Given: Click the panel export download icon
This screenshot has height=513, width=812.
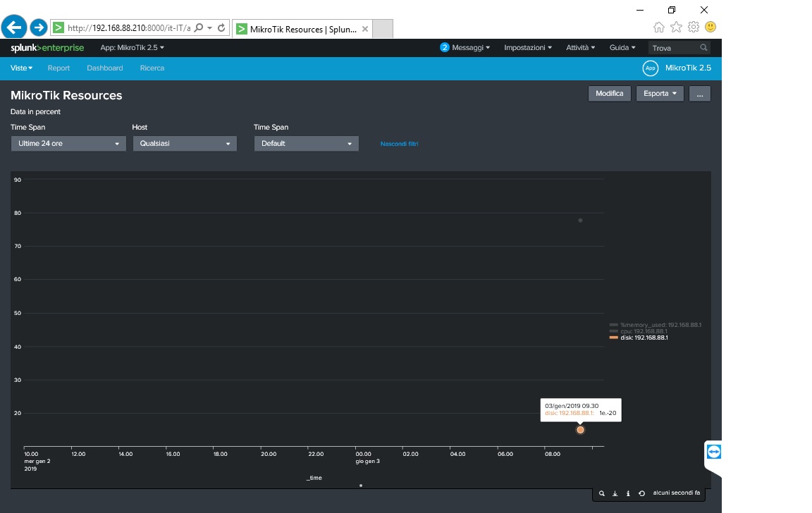Looking at the screenshot, I should click(x=615, y=494).
